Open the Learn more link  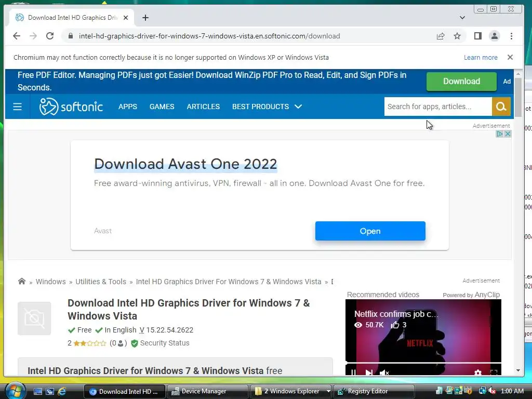481,57
